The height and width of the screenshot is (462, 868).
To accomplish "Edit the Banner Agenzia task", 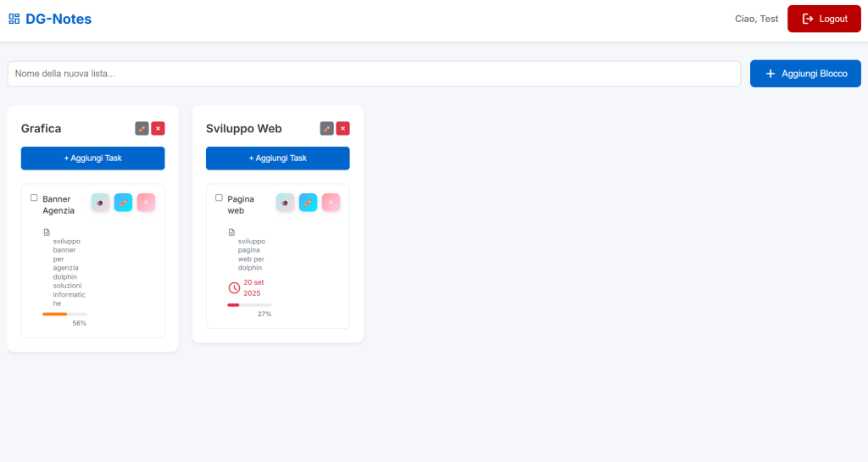I will pos(123,203).
